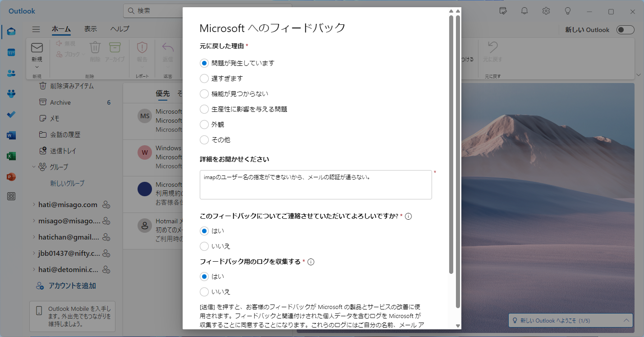644x337 pixels.
Task: Expand the hatichan@gmail account
Action: (x=34, y=237)
